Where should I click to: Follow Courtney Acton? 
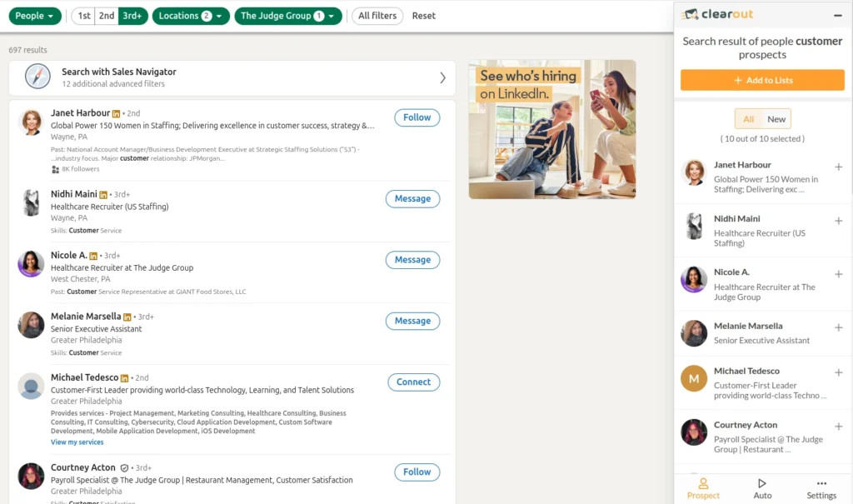pyautogui.click(x=417, y=472)
